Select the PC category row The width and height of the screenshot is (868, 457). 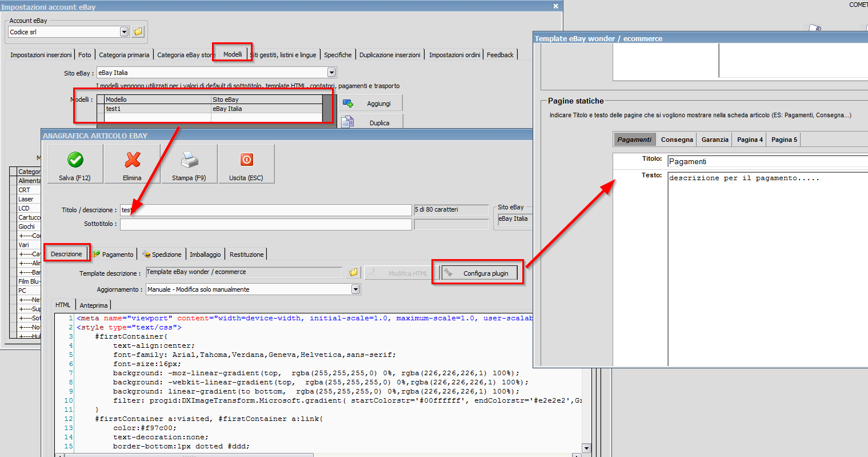click(x=29, y=291)
